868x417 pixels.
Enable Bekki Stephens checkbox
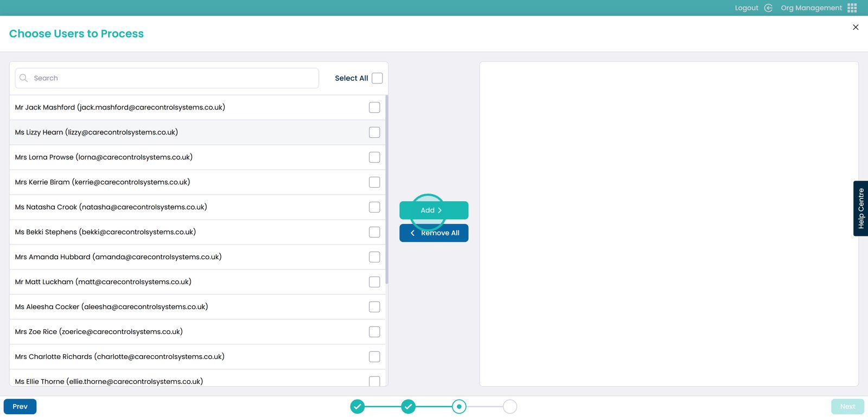[x=374, y=232]
